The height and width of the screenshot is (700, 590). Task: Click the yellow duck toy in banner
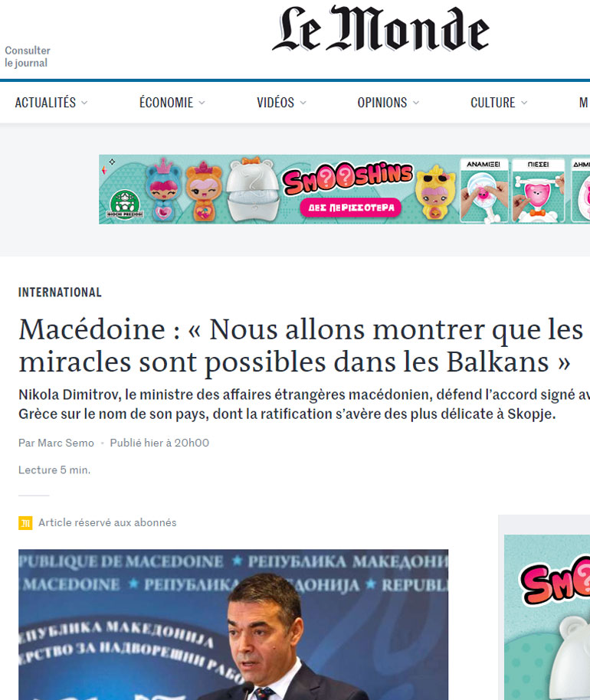(435, 192)
